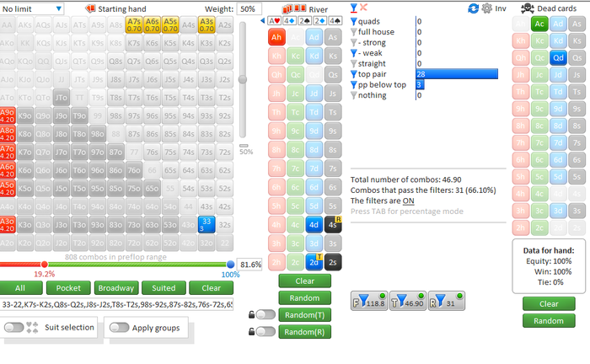The height and width of the screenshot is (364, 590).
Task: Click the blue refresh arrows icon
Action: [x=473, y=8]
